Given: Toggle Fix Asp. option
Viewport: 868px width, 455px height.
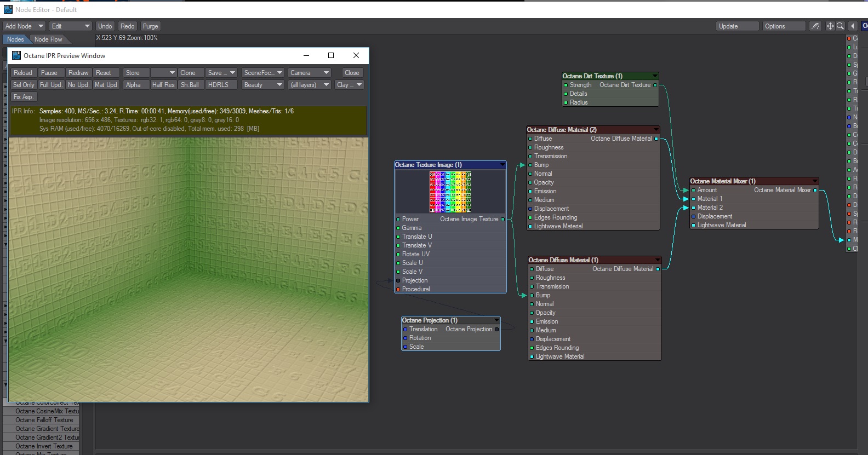Looking at the screenshot, I should tap(24, 97).
